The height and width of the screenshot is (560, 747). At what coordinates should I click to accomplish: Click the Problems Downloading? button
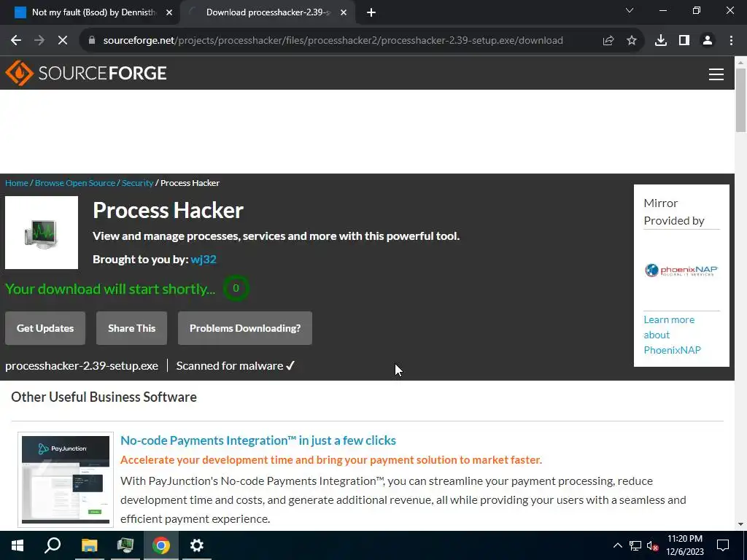click(245, 328)
